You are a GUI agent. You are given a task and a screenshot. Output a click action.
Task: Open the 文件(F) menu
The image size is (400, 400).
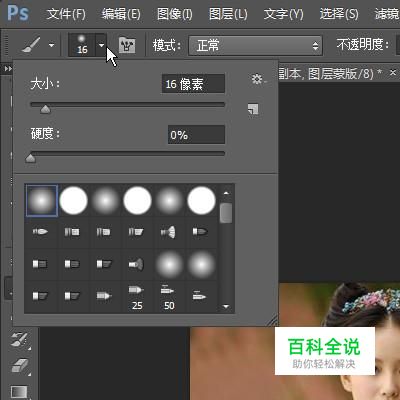pos(66,14)
